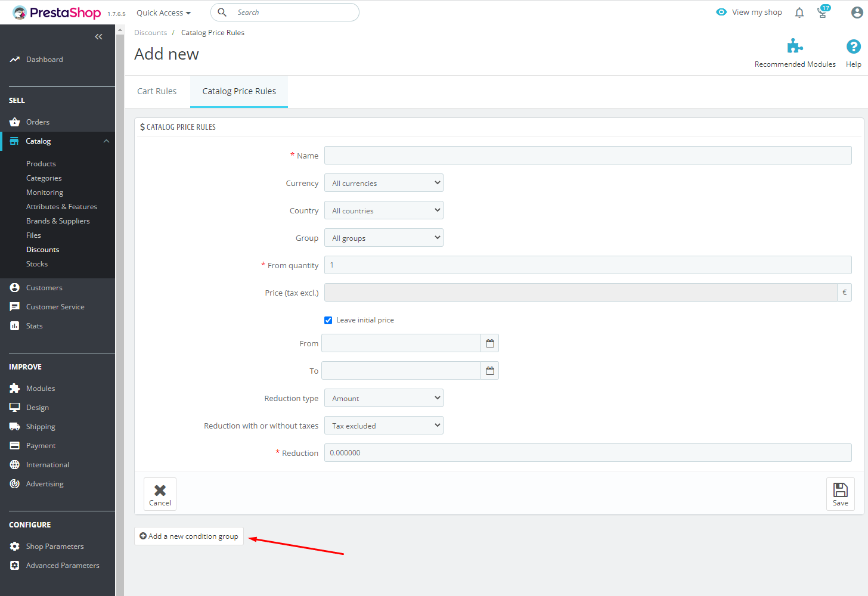This screenshot has width=868, height=596.
Task: Follow the Catalog Price Rules breadcrumb link
Action: click(x=213, y=33)
